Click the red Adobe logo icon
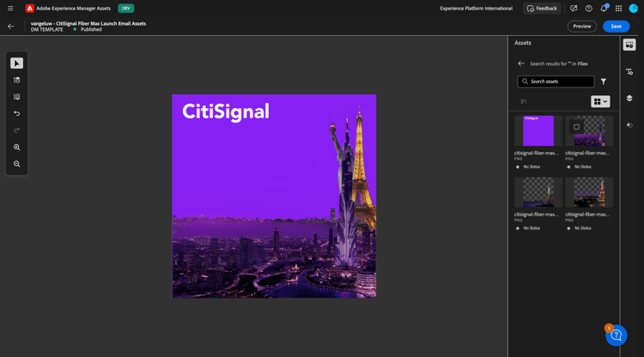 29,9
